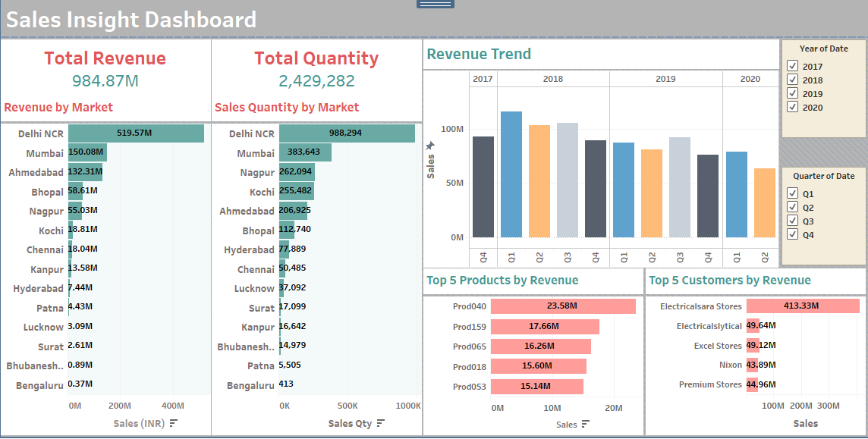Uncheck the Q4 quarter filter
Image resolution: width=868 pixels, height=439 pixels.
[x=792, y=234]
